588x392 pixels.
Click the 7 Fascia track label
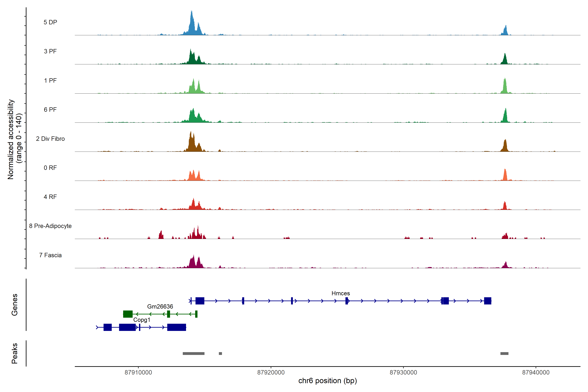coord(50,255)
